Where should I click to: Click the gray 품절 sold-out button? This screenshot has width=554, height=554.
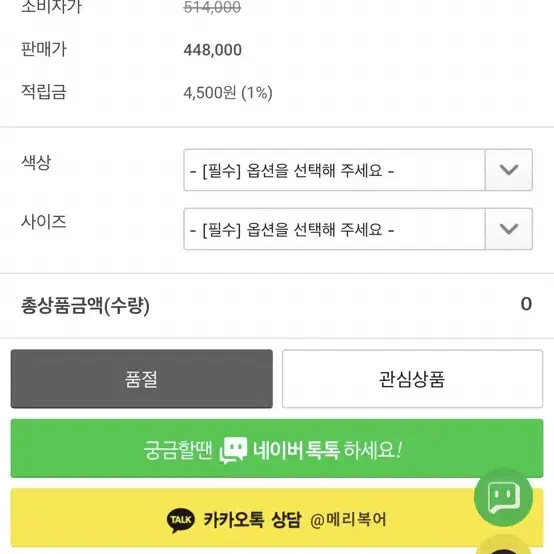tap(142, 379)
